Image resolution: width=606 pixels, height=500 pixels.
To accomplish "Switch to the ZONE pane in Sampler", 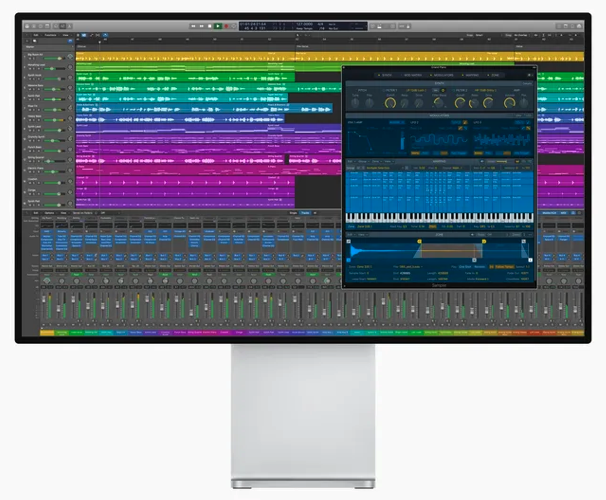I will tap(493, 75).
